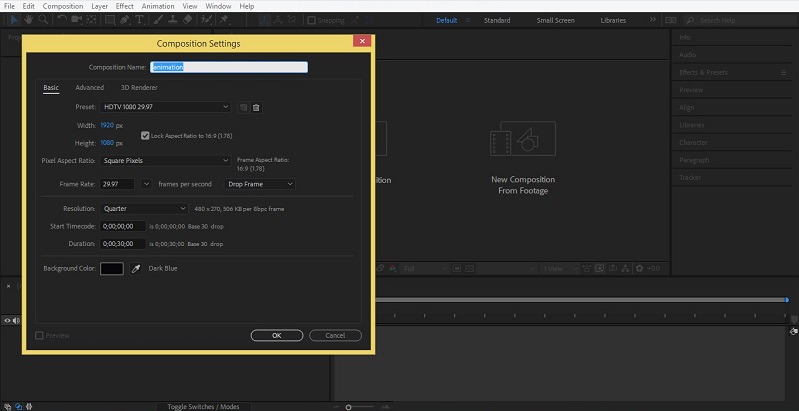Select the Clone Stamp tool
Viewport: 799px width, 411px height.
coord(173,20)
